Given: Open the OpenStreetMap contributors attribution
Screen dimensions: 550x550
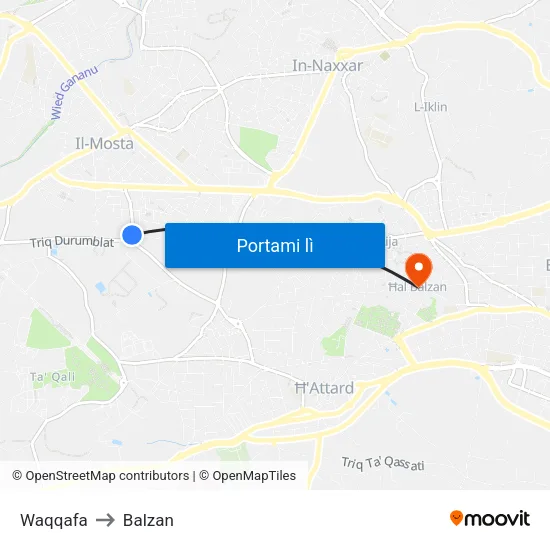Looking at the screenshot, I should (x=101, y=476).
